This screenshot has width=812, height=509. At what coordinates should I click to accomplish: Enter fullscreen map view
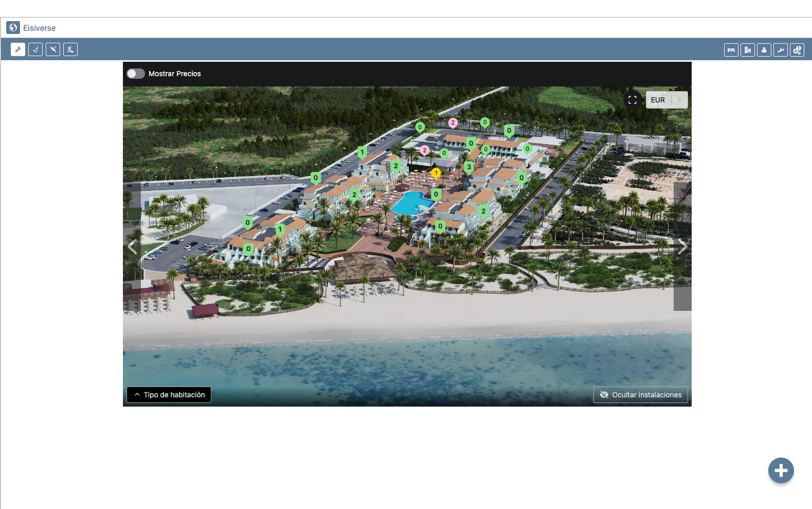(633, 100)
